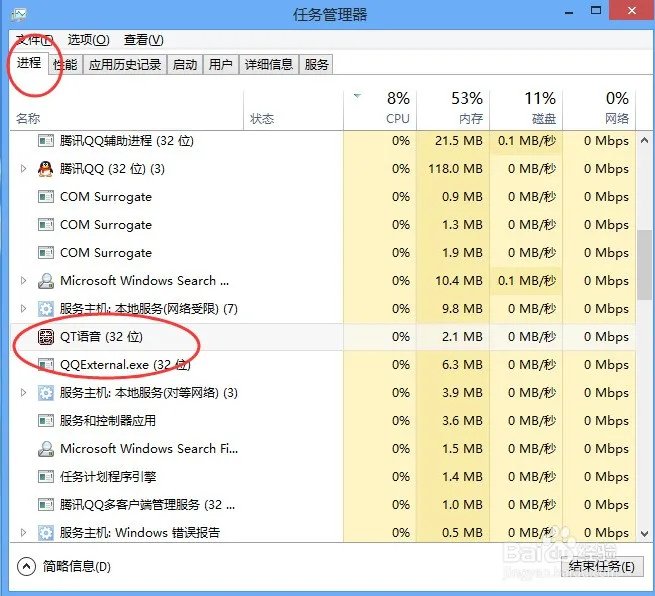Switch to the 进程 tab
Screen dimensions: 655x596
29,63
